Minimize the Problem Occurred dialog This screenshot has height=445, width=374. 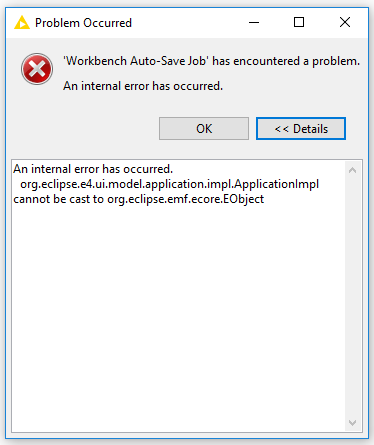[x=254, y=23]
